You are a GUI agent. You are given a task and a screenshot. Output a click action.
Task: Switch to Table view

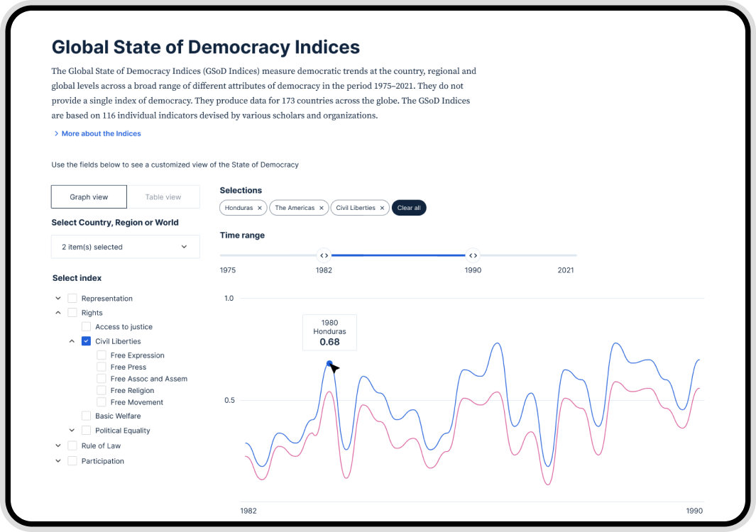163,196
